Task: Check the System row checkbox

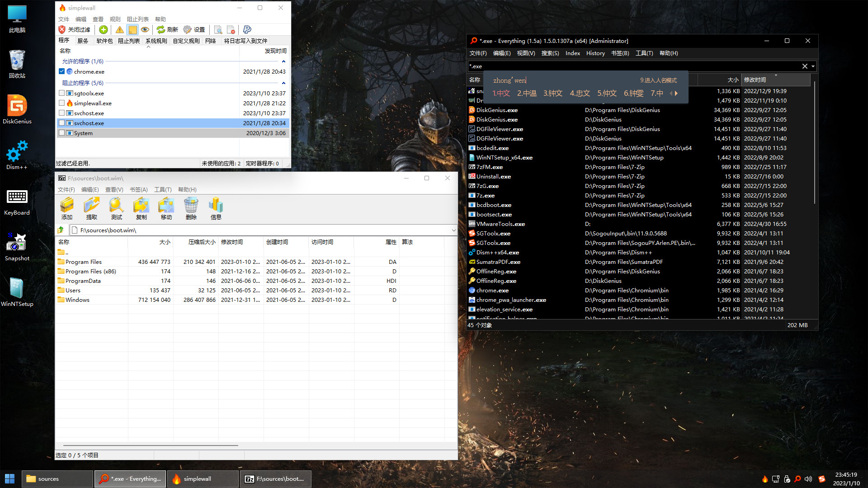Action: point(62,133)
